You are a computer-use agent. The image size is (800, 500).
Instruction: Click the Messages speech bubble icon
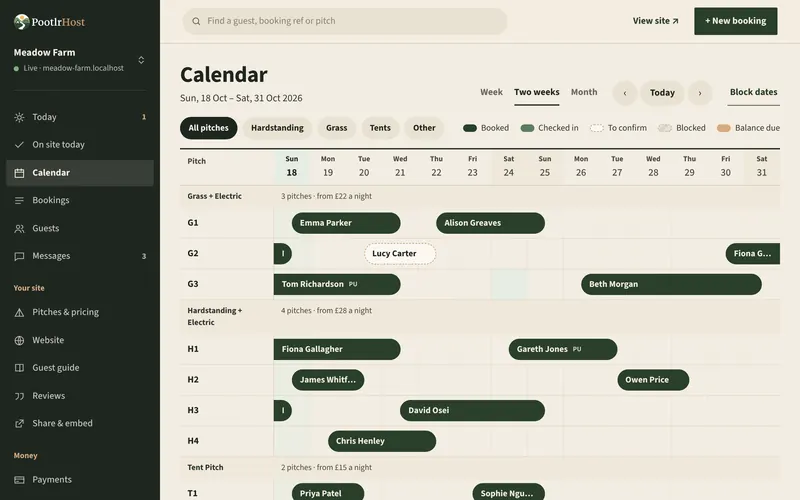[19, 256]
